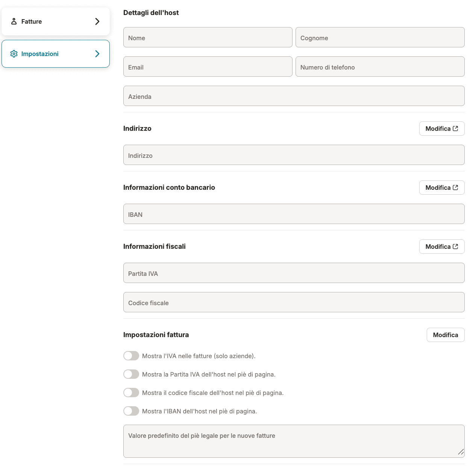Image resolution: width=476 pixels, height=466 pixels.
Task: Toggle show host Partita IVA in footer
Action: tap(131, 374)
